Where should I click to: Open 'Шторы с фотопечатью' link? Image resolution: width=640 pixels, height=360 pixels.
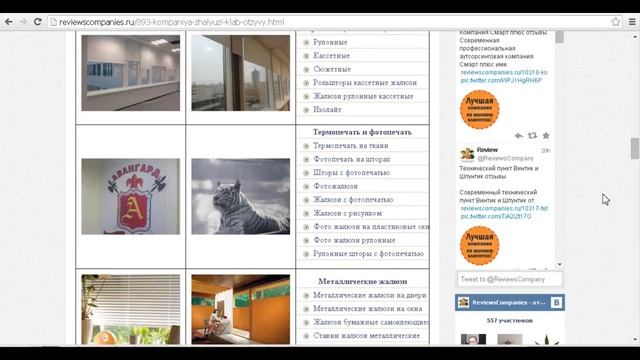[x=351, y=173]
